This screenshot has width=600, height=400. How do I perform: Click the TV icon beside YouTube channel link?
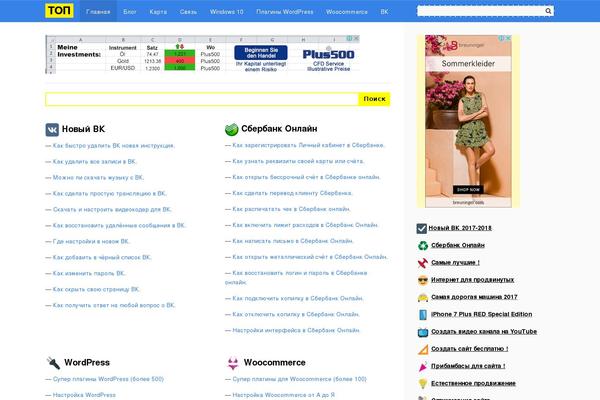[422, 332]
